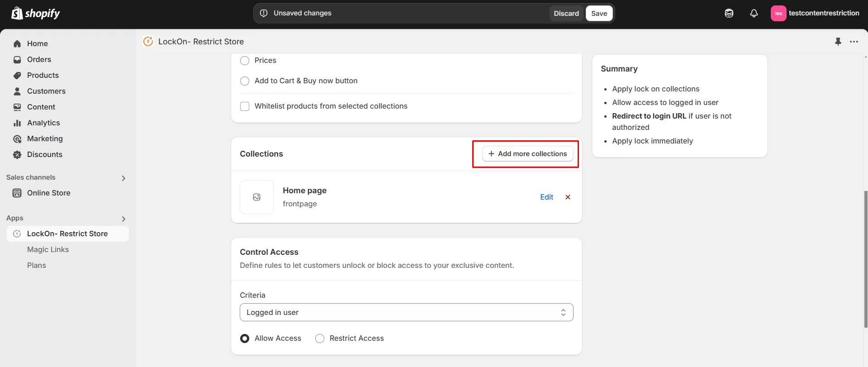The width and height of the screenshot is (868, 367).
Task: Remove the Home page collection
Action: coord(568,197)
